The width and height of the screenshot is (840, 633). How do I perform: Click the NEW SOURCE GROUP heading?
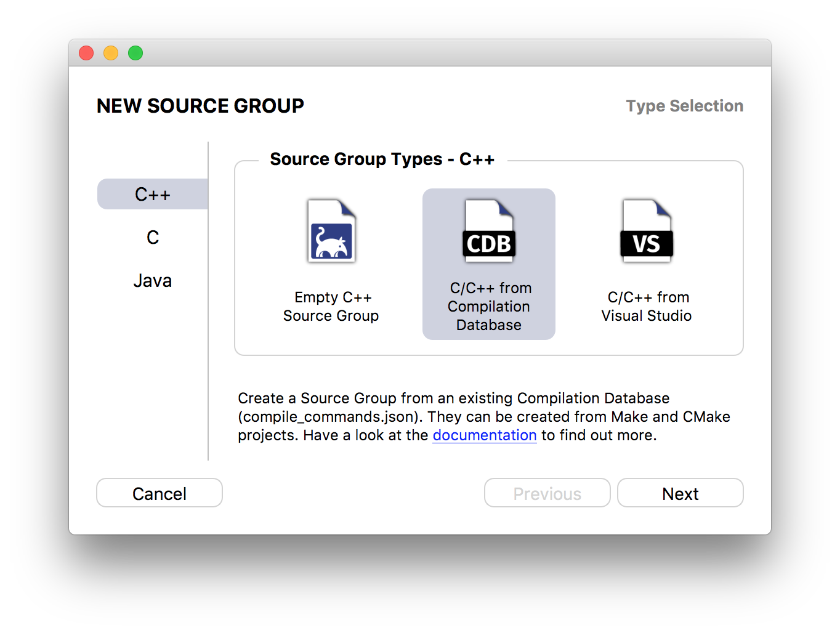tap(200, 106)
